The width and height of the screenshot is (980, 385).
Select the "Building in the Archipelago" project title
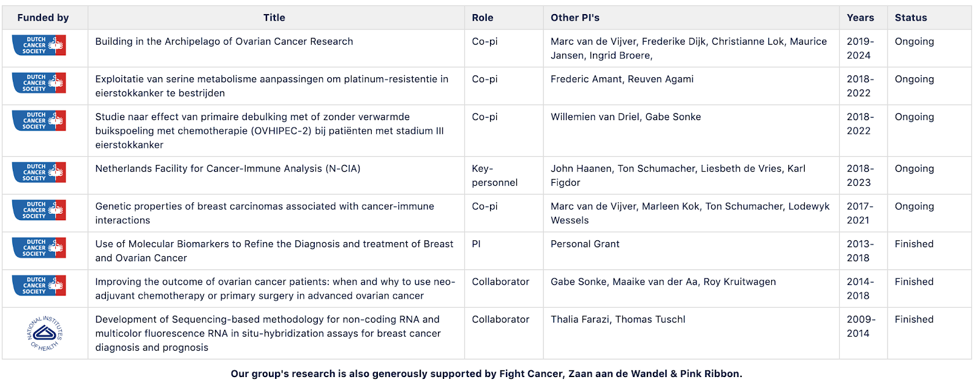[224, 42]
